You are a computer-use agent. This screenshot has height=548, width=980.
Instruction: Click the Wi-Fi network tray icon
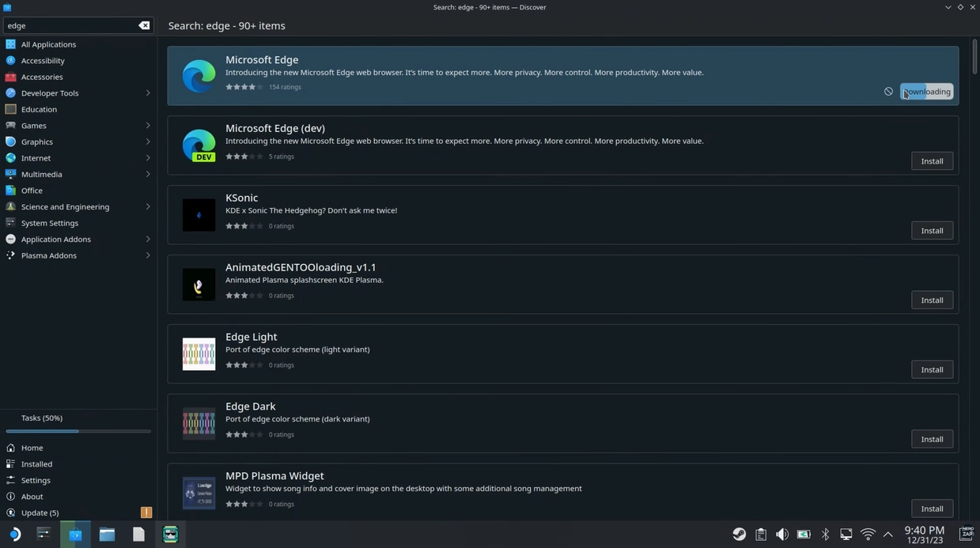click(x=868, y=535)
